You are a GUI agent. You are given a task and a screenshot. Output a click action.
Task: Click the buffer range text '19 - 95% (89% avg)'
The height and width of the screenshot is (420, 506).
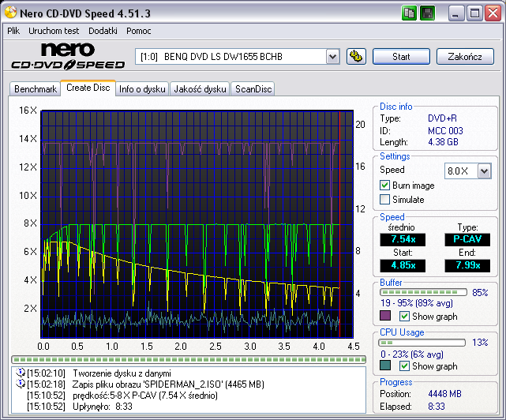417,303
